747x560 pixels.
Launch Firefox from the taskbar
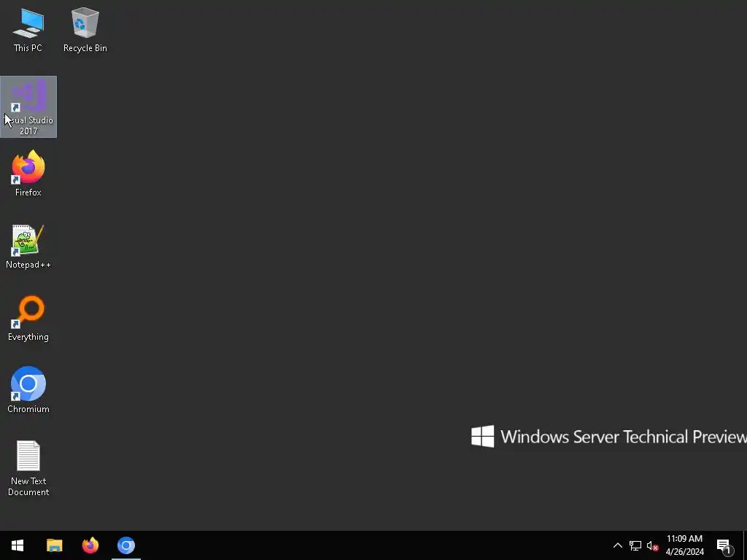click(90, 545)
